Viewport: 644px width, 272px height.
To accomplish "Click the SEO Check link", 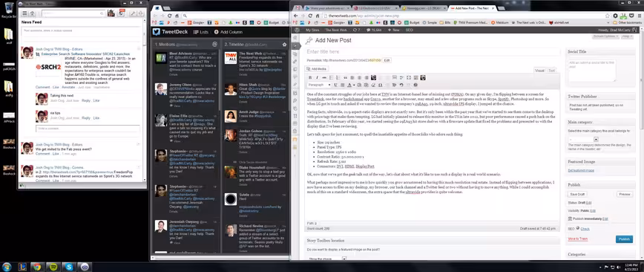I will tap(585, 228).
